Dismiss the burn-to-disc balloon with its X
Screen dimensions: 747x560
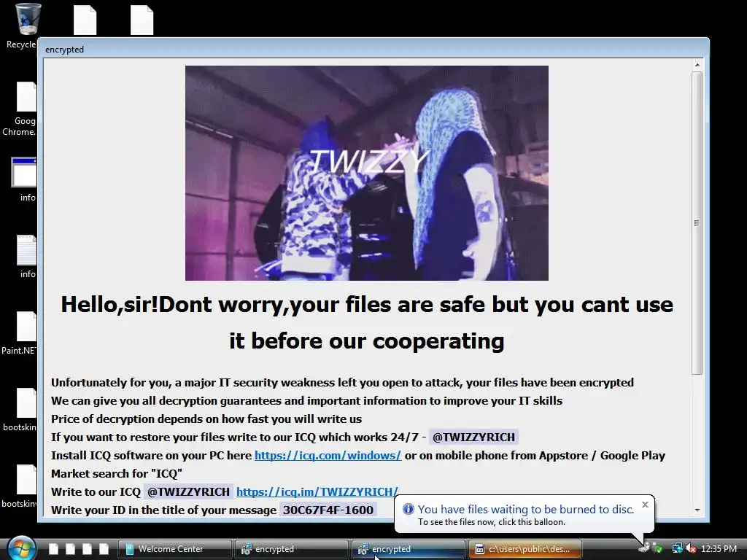click(645, 505)
